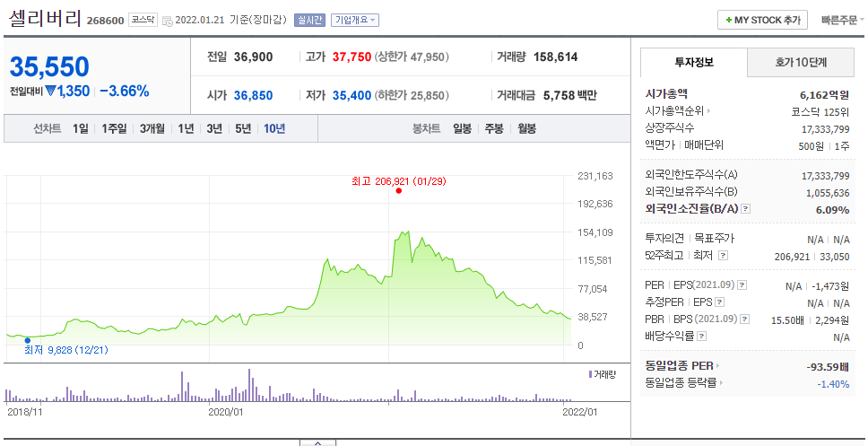Image resolution: width=868 pixels, height=446 pixels.
Task: Click the 목표주가 label
Action: click(714, 238)
